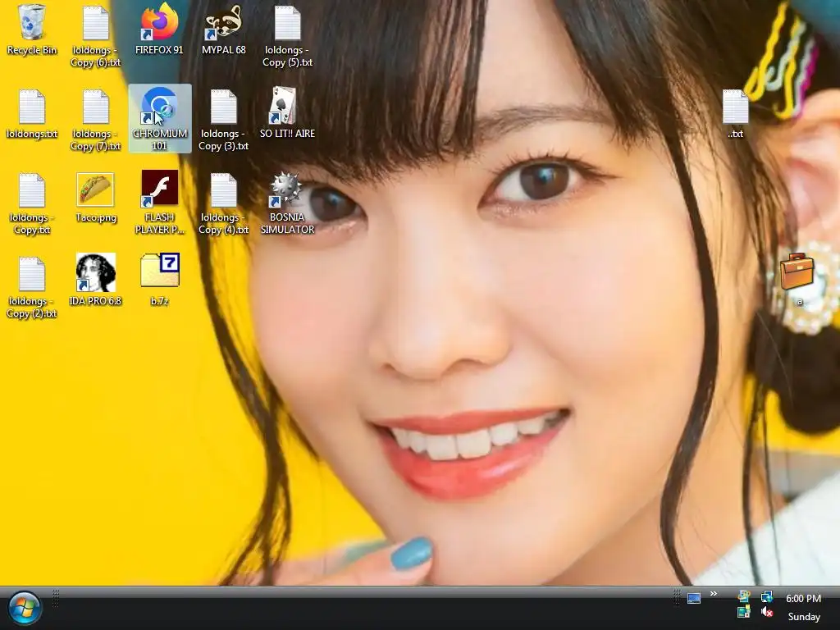The width and height of the screenshot is (840, 630).
Task: Select the IDA PRO 6.8 shortcut
Action: (95, 281)
